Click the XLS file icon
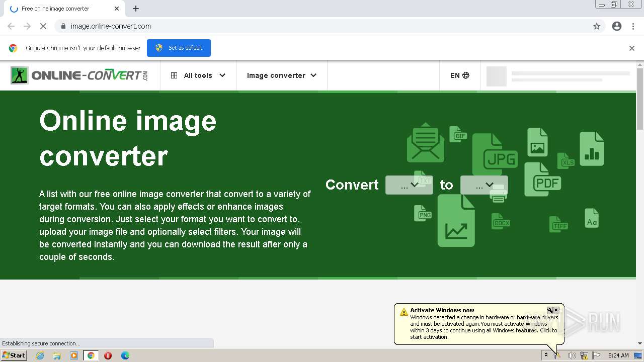 pyautogui.click(x=566, y=161)
